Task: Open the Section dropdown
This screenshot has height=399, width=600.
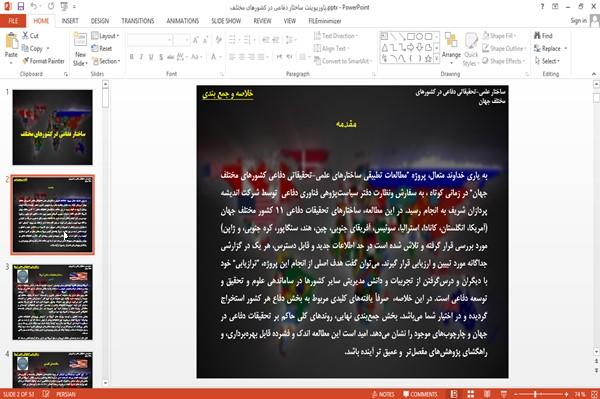Action: pyautogui.click(x=106, y=61)
